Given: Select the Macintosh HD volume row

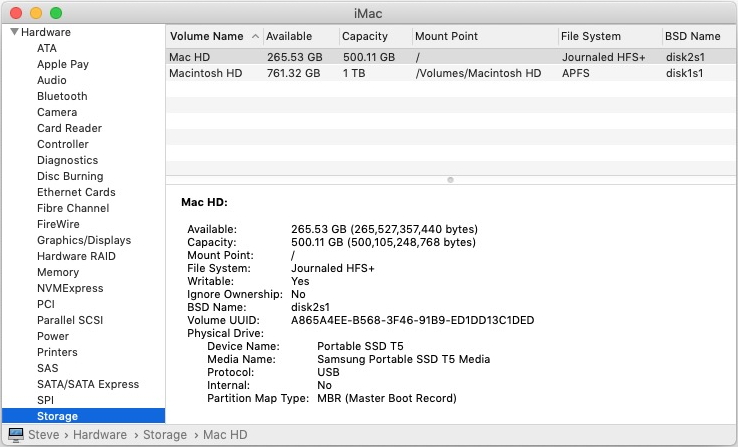Looking at the screenshot, I should [450, 73].
